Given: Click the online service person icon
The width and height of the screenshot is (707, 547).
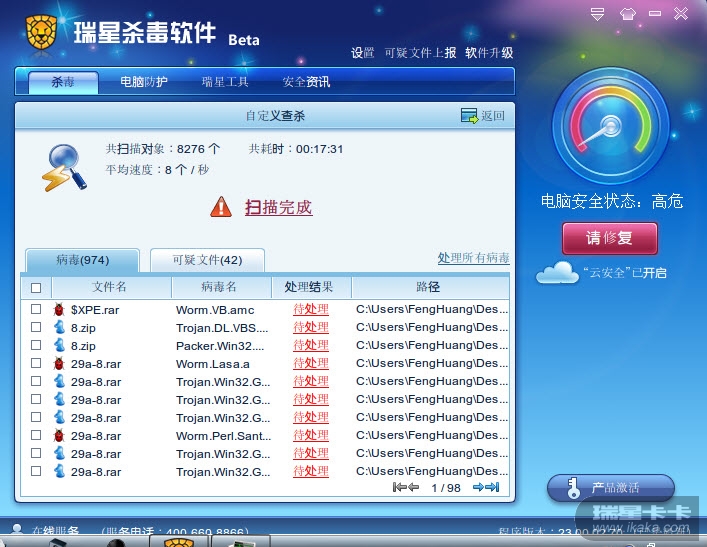Looking at the screenshot, I should point(18,529).
